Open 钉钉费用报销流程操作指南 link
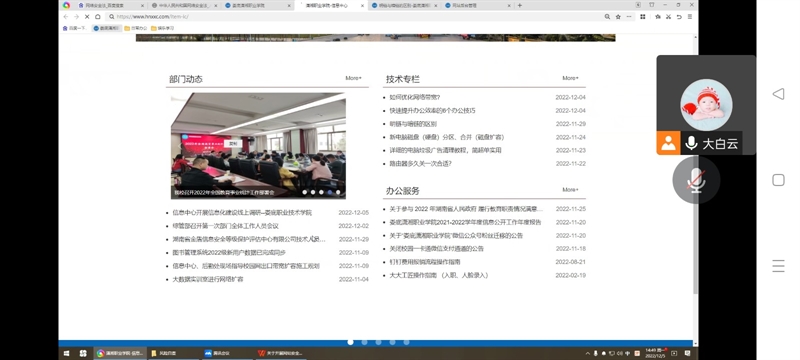800x360 pixels. click(x=425, y=262)
